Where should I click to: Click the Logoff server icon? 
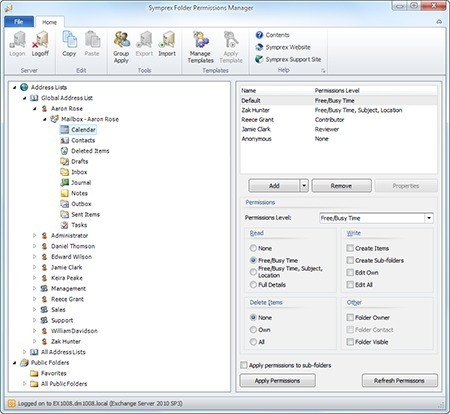click(x=40, y=44)
